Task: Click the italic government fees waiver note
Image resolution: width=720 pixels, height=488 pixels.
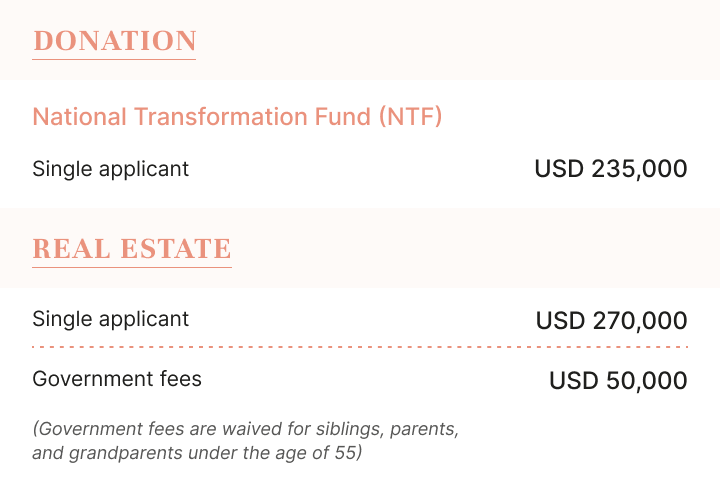Action: tap(246, 441)
